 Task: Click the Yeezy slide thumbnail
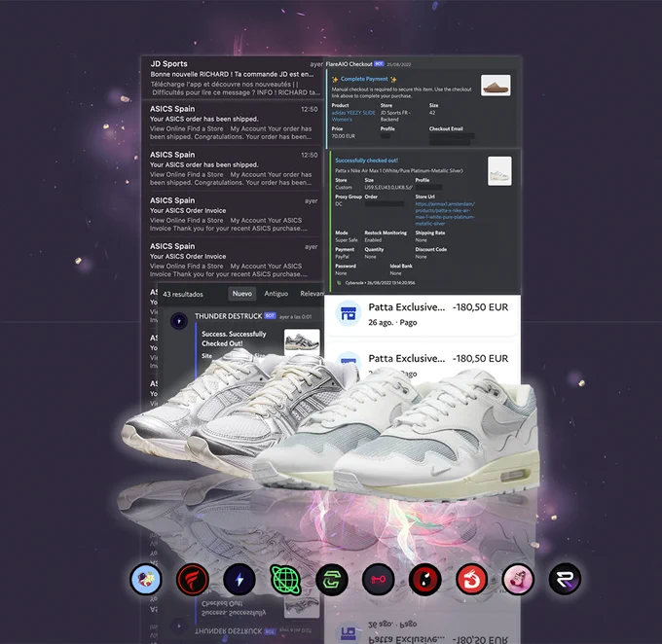[x=496, y=86]
